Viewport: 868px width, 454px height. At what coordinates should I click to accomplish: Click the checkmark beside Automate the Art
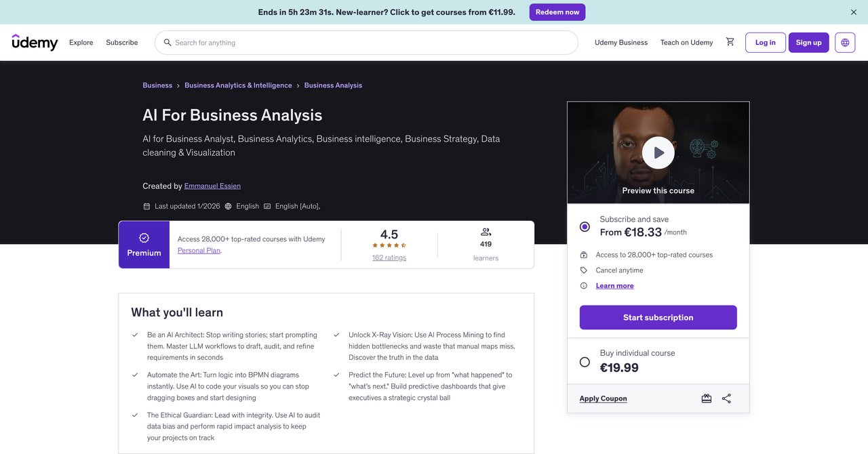pyautogui.click(x=135, y=375)
